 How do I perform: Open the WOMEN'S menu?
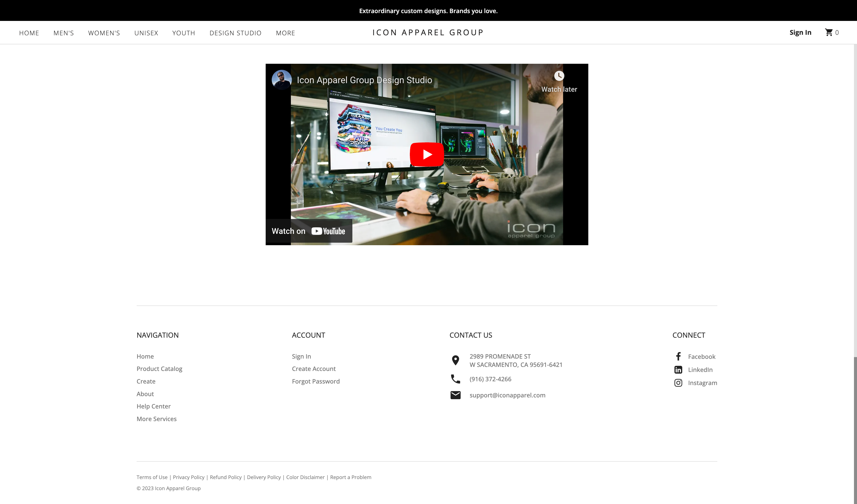pos(104,33)
